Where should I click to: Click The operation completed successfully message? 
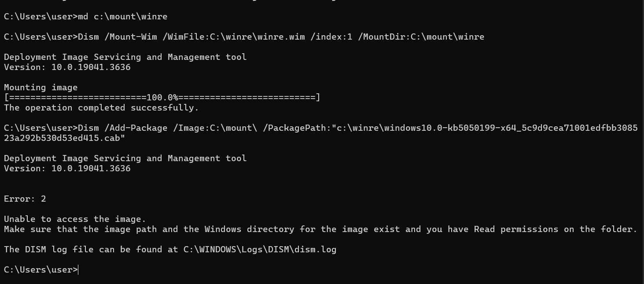(x=102, y=108)
